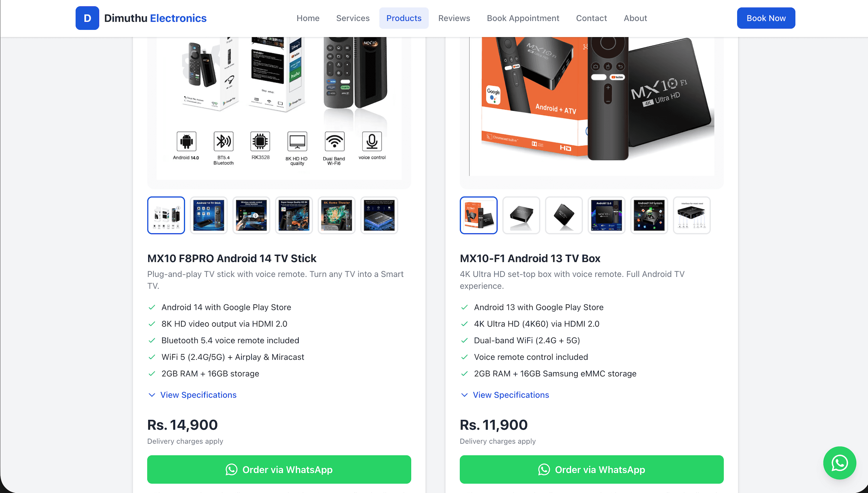Viewport: 868px width, 493px height.
Task: Order the MX10-F1 via WhatsApp
Action: (591, 469)
